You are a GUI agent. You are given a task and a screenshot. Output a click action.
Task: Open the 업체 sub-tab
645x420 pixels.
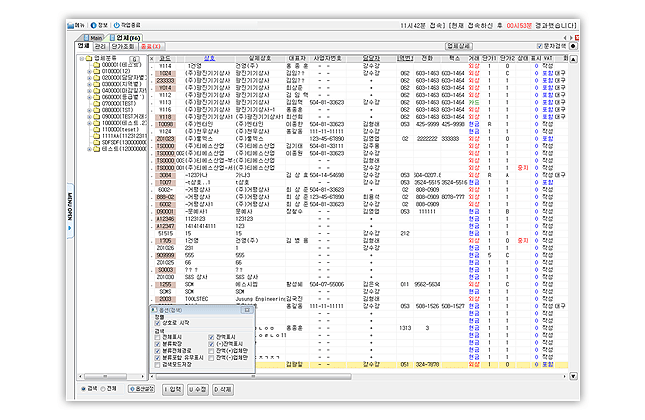point(84,46)
